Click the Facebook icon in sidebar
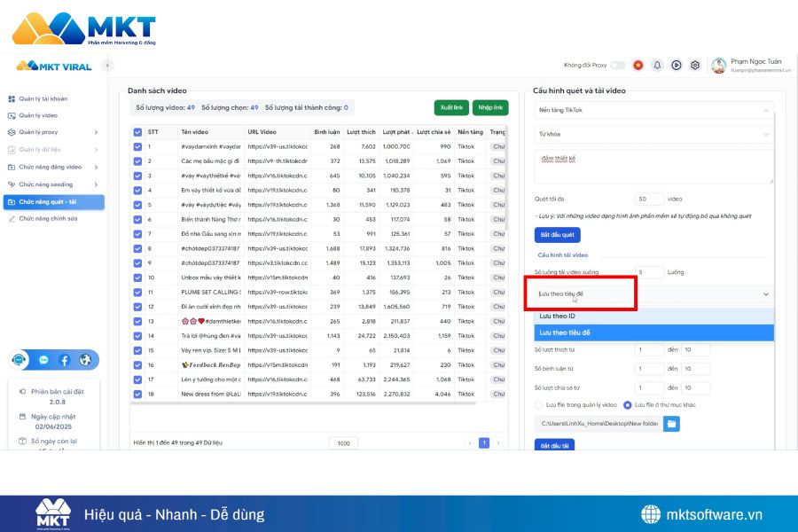The width and height of the screenshot is (798, 532). tap(65, 360)
